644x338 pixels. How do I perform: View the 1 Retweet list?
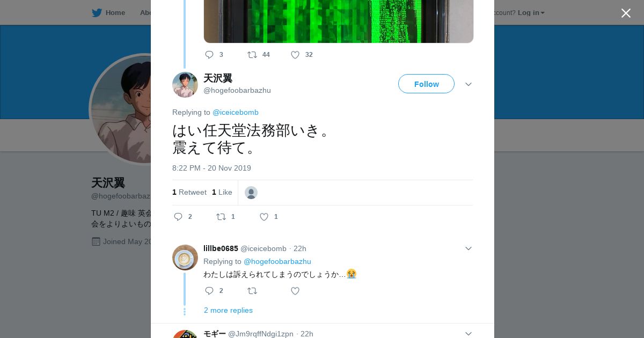click(189, 192)
